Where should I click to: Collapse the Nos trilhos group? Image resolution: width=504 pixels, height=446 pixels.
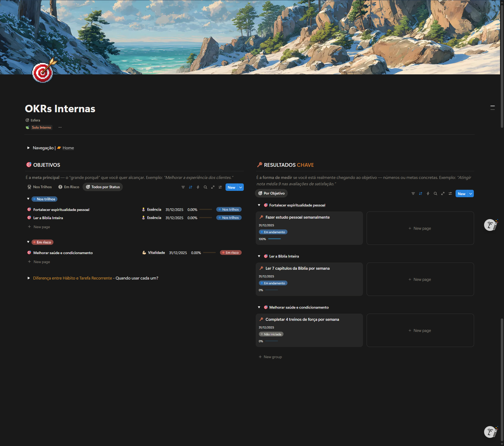pos(28,199)
